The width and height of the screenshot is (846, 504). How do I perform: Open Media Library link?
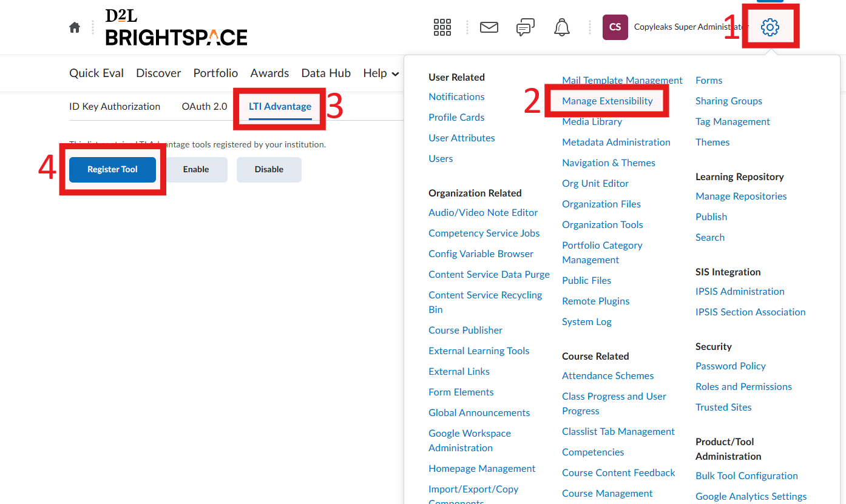point(592,122)
